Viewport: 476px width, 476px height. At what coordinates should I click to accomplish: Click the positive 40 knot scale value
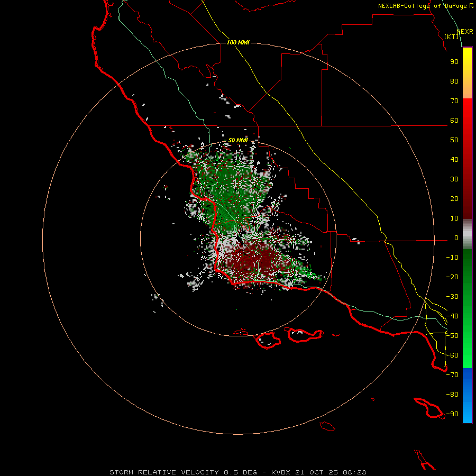point(454,160)
